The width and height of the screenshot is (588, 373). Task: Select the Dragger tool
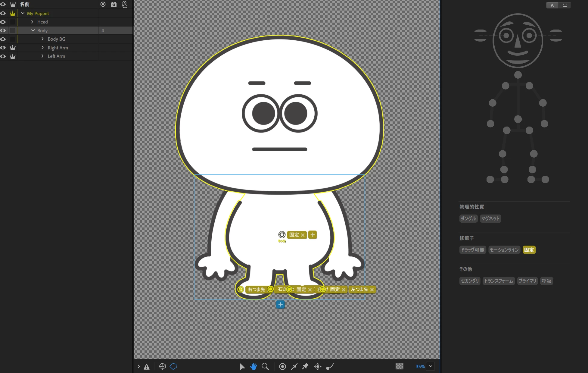318,366
